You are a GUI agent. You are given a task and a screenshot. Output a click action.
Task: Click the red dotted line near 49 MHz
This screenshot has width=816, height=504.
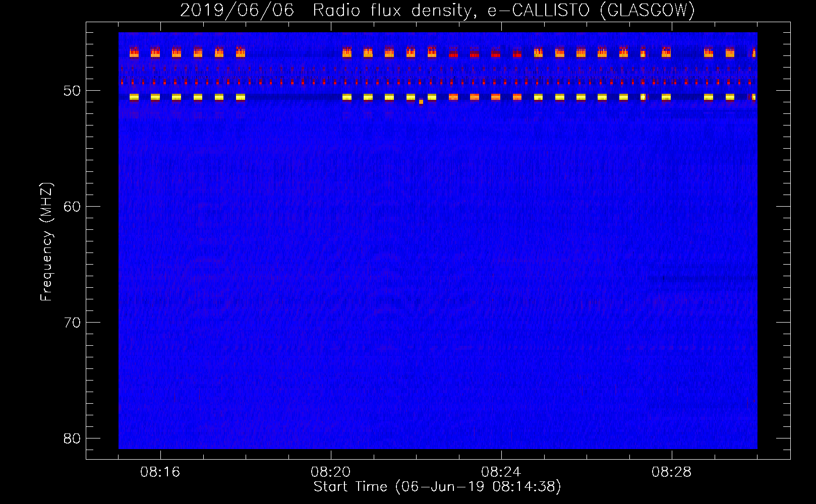point(438,82)
